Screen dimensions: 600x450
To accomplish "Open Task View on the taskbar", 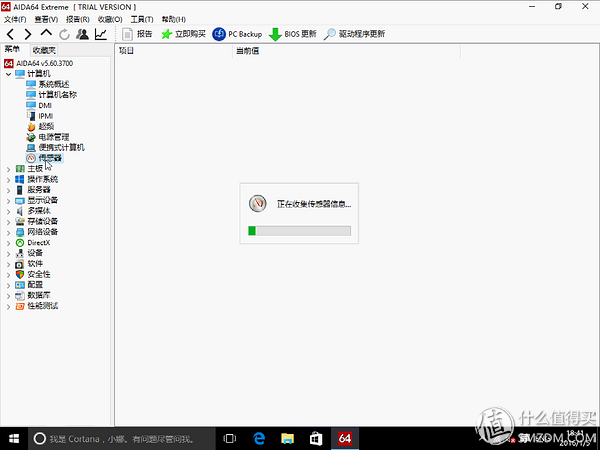I will [230, 439].
